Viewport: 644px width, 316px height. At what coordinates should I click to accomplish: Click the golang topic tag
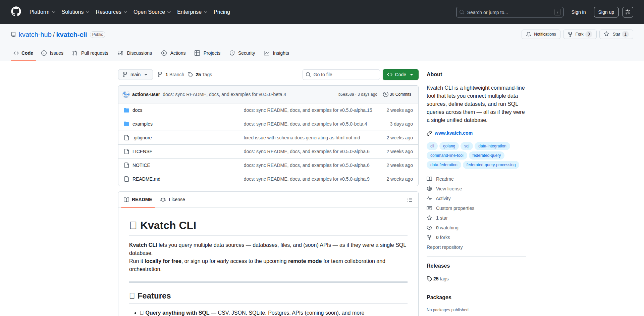click(449, 146)
